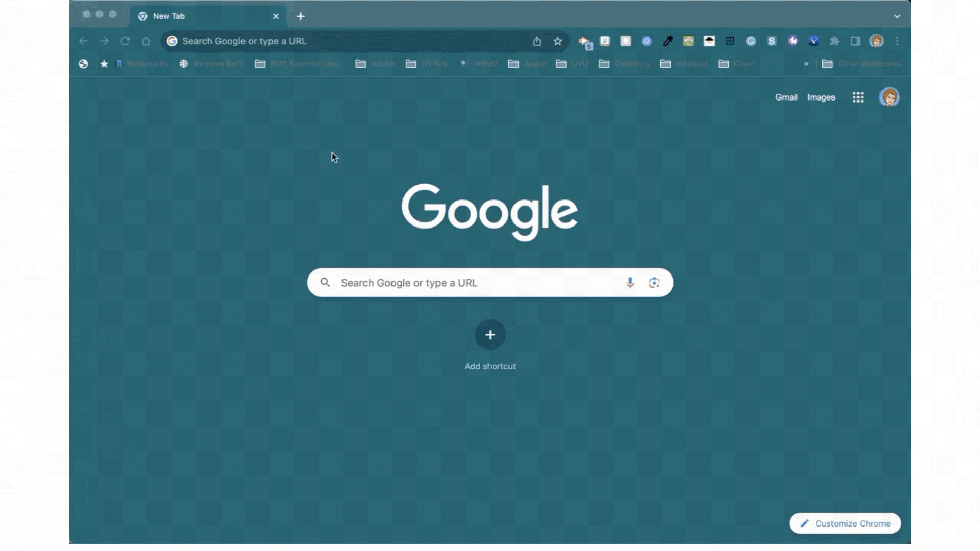980x551 pixels.
Task: Reload the page with refresh icon
Action: pyautogui.click(x=125, y=41)
